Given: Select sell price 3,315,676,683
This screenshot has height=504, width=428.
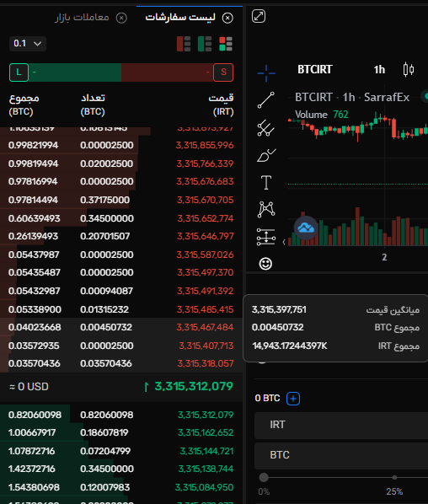Looking at the screenshot, I should point(205,181).
